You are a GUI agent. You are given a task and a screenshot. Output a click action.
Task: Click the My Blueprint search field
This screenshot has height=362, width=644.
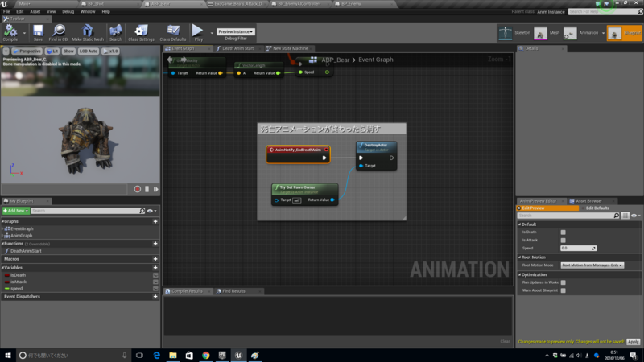(x=88, y=211)
